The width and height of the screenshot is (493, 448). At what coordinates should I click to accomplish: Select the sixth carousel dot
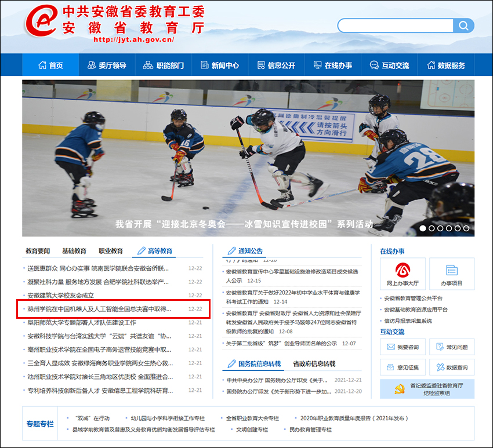[x=466, y=228]
